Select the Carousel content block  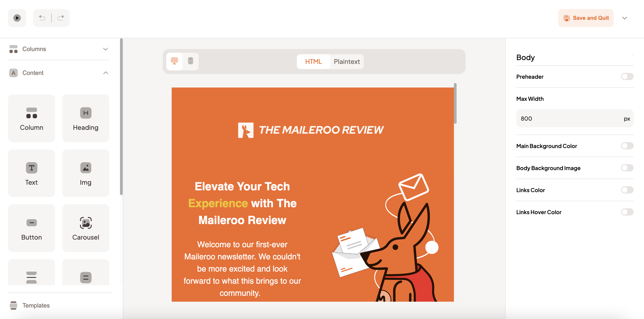(x=86, y=228)
